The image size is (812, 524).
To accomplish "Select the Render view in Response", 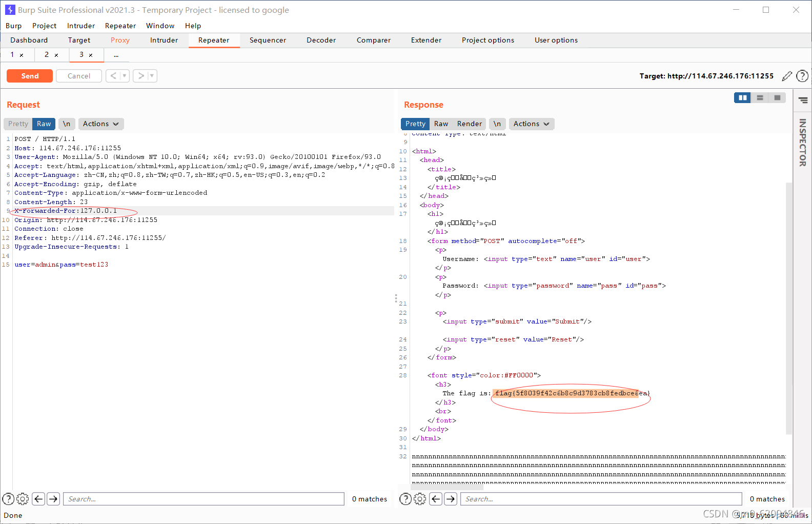I will click(x=470, y=124).
